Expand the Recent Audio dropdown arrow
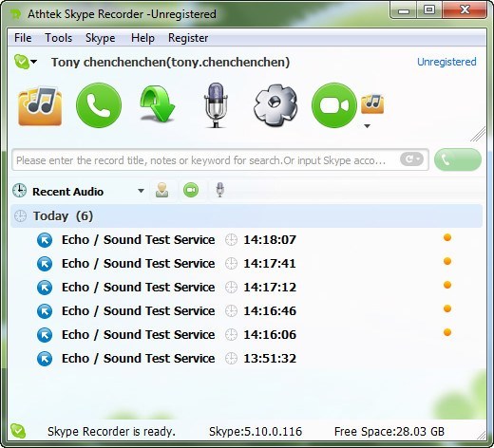Viewport: 494px width, 448px height. pos(141,191)
